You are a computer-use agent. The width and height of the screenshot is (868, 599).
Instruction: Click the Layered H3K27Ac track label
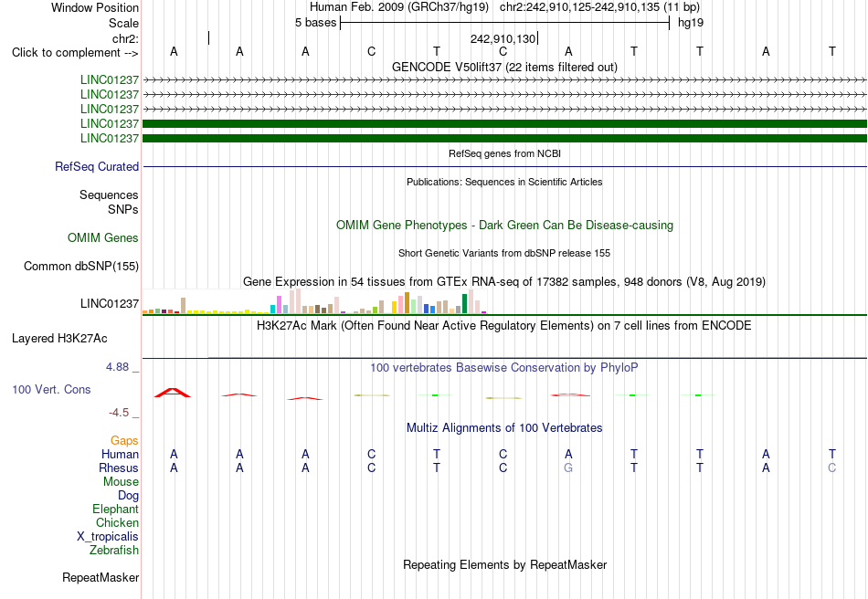pyautogui.click(x=59, y=339)
